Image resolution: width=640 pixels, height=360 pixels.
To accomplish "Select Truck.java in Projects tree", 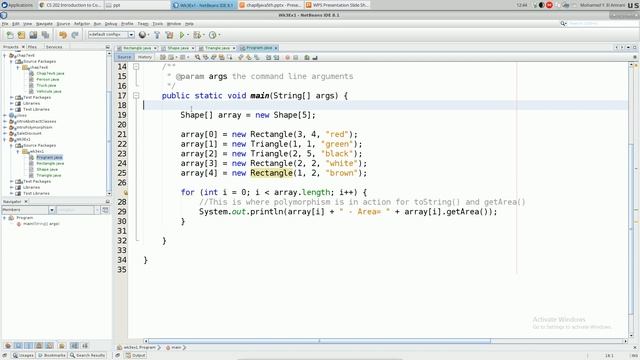I will [46, 85].
